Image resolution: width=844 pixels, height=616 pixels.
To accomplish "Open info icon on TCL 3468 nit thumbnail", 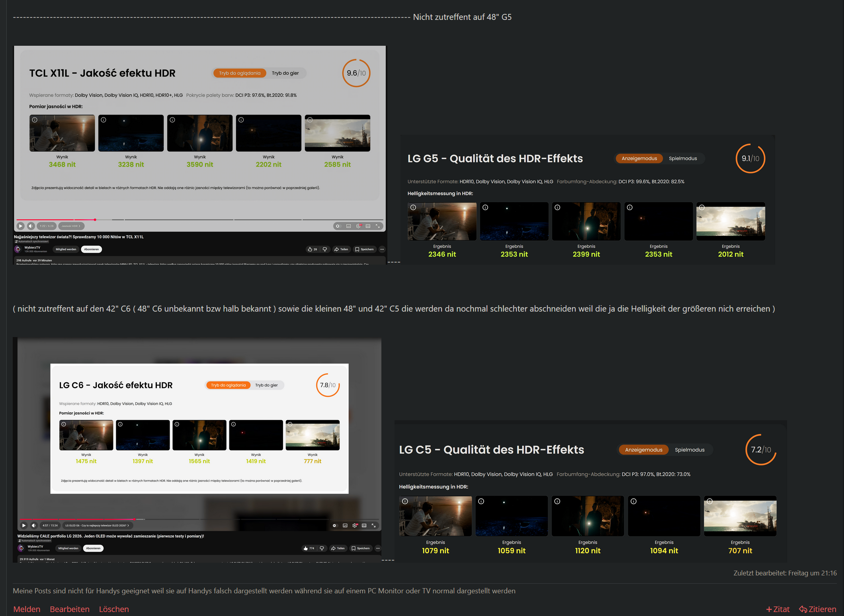I will coord(35,120).
